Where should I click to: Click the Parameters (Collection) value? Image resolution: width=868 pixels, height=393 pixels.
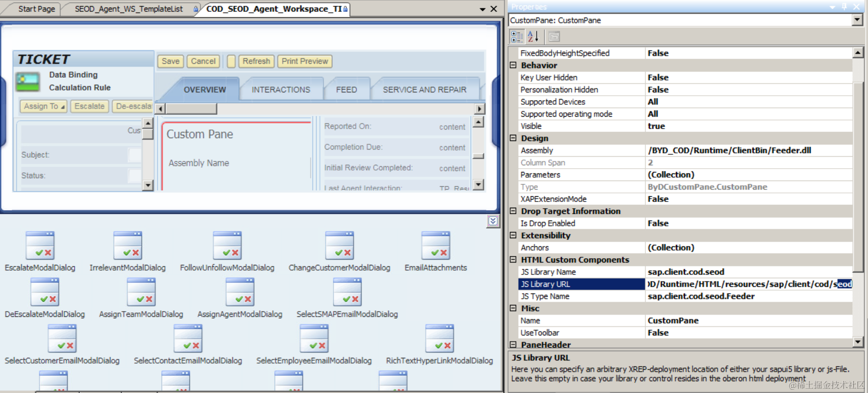pos(749,175)
